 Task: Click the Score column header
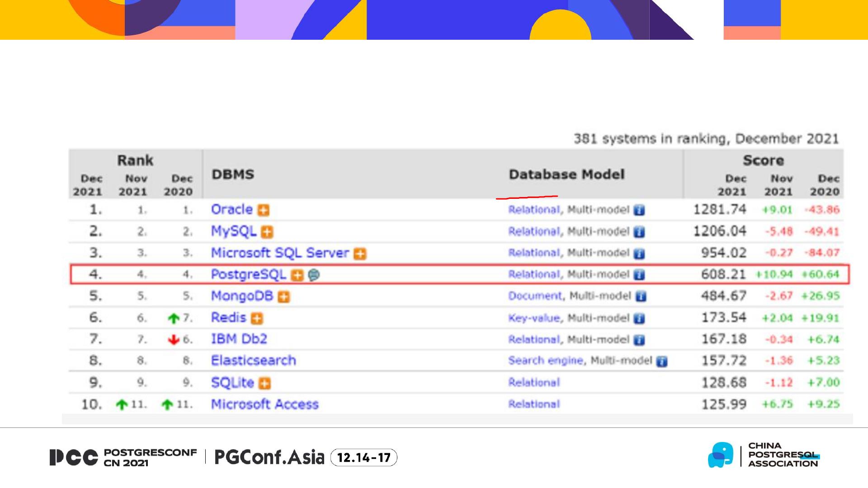[763, 160]
